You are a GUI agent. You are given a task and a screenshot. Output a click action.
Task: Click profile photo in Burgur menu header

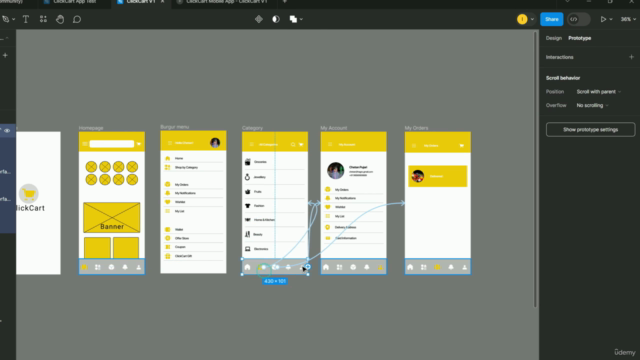point(215,142)
